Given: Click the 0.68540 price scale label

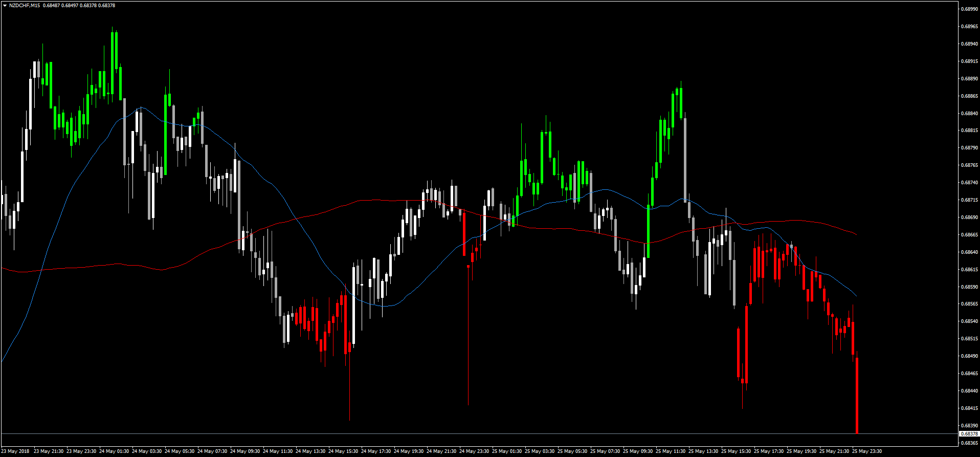Looking at the screenshot, I should 969,321.
